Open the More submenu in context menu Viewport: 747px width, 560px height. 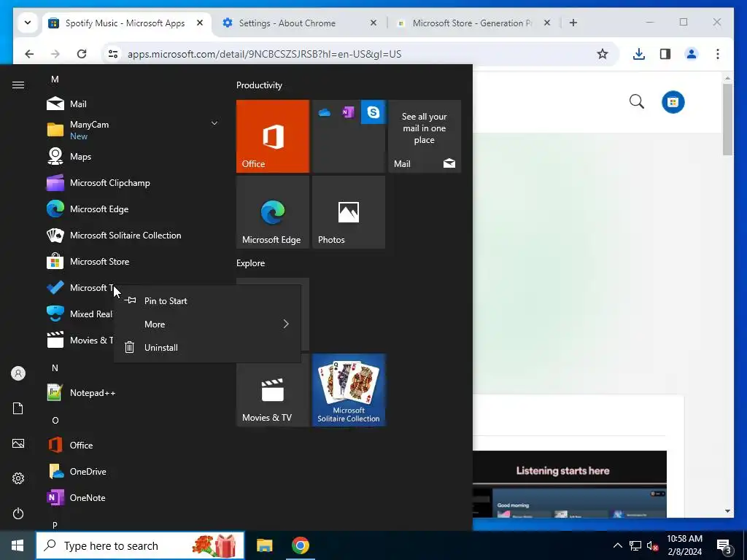(207, 324)
